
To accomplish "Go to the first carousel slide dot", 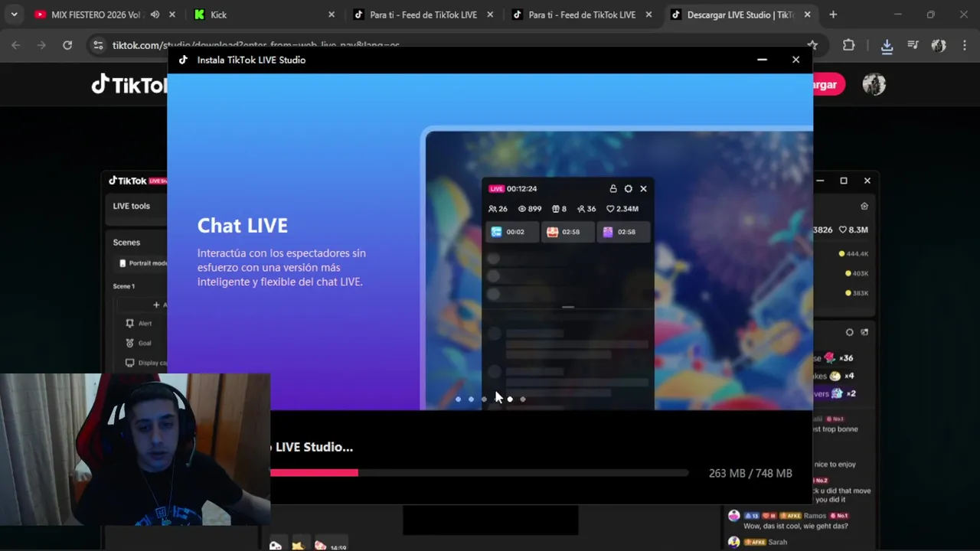I will pos(458,399).
